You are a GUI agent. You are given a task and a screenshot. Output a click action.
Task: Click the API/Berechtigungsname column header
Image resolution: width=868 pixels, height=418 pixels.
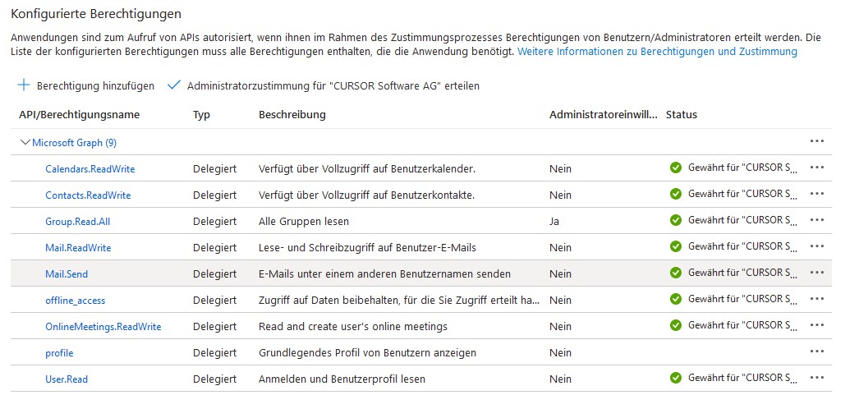[x=80, y=115]
